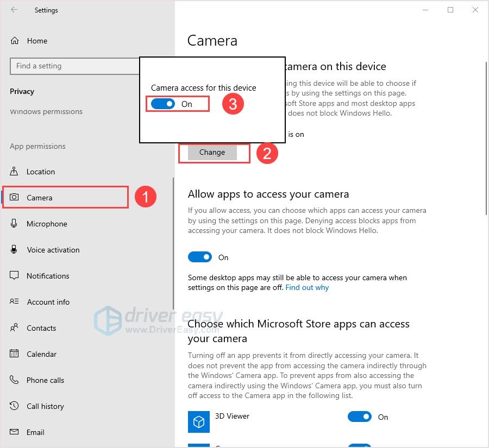Viewport: 489px width, 448px height.
Task: Open Contacts permissions page
Action: coord(41,328)
